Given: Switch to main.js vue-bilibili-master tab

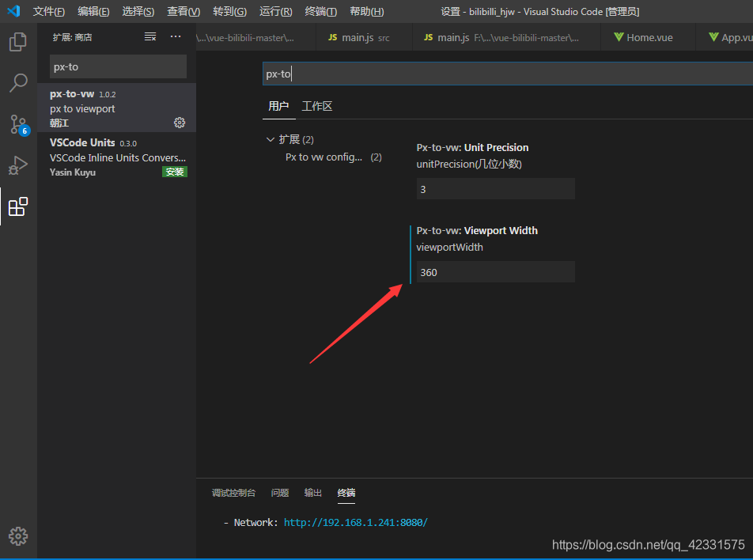Looking at the screenshot, I should (x=506, y=37).
